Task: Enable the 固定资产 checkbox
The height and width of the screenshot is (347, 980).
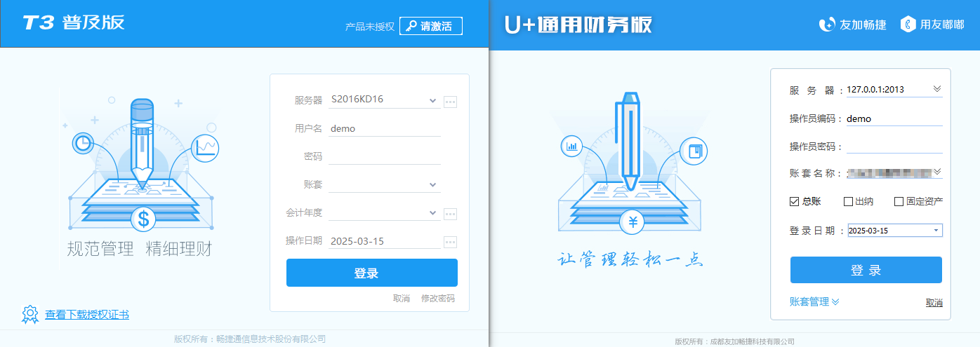Action: pos(899,202)
